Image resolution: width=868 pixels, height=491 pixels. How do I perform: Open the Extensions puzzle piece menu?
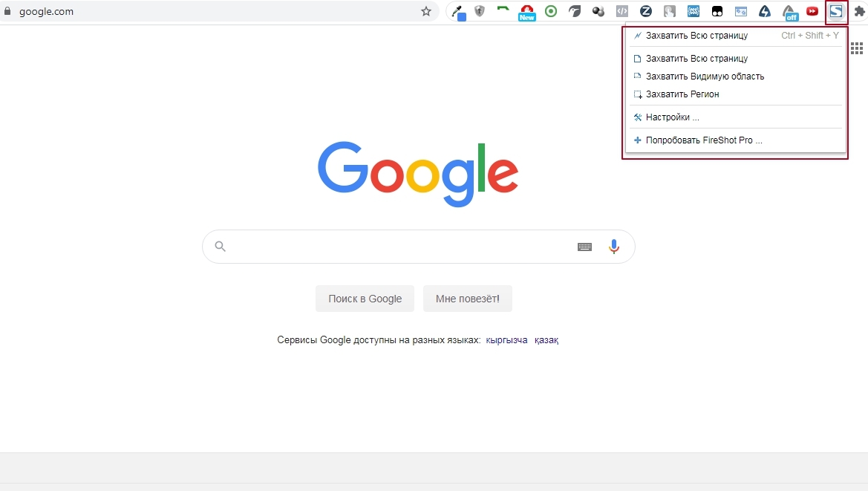point(860,11)
